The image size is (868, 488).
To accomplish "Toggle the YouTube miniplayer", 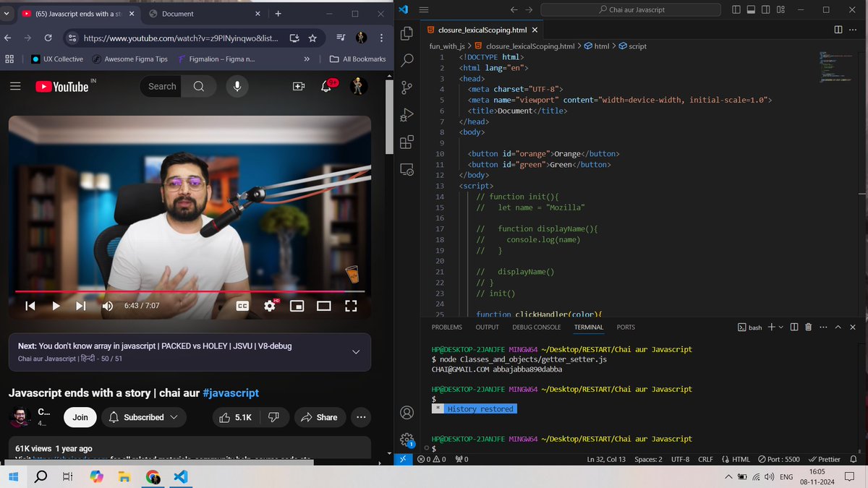I will tap(297, 305).
